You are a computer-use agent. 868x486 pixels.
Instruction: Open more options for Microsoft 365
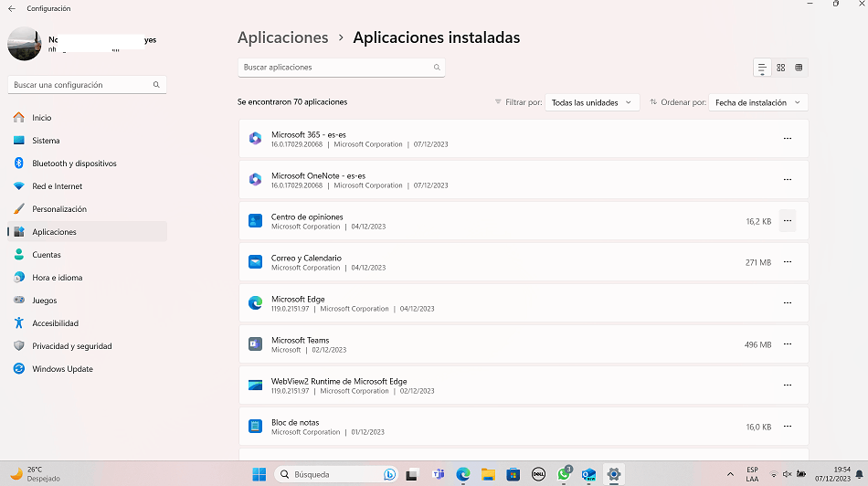[x=788, y=138]
